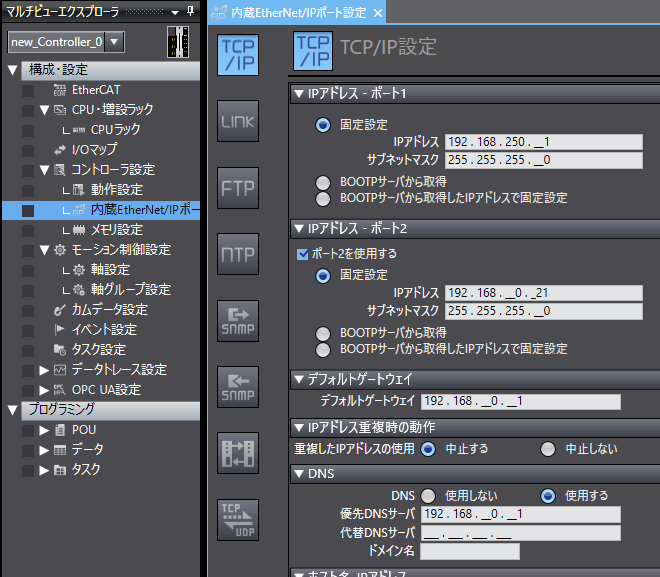
Task: Close the 内蔵EtherNet/IPポート設定 tab
Action: tap(377, 13)
